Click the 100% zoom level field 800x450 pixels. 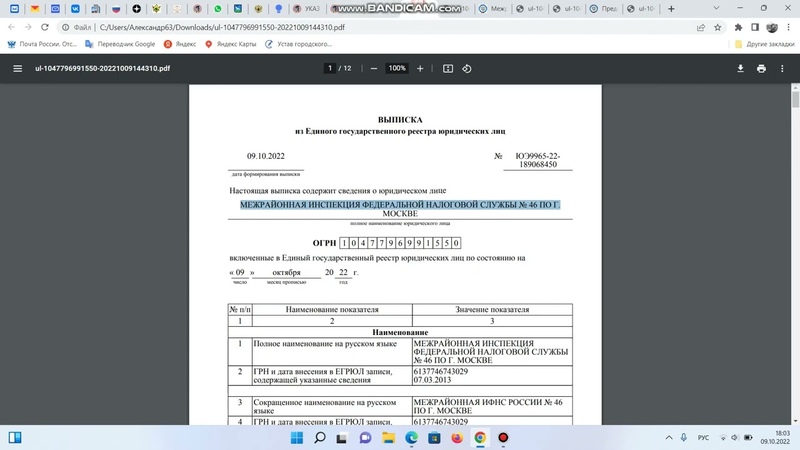click(397, 68)
